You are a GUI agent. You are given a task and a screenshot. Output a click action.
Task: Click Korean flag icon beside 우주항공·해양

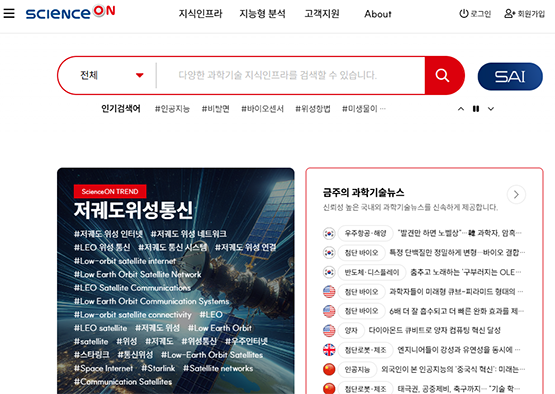click(329, 233)
